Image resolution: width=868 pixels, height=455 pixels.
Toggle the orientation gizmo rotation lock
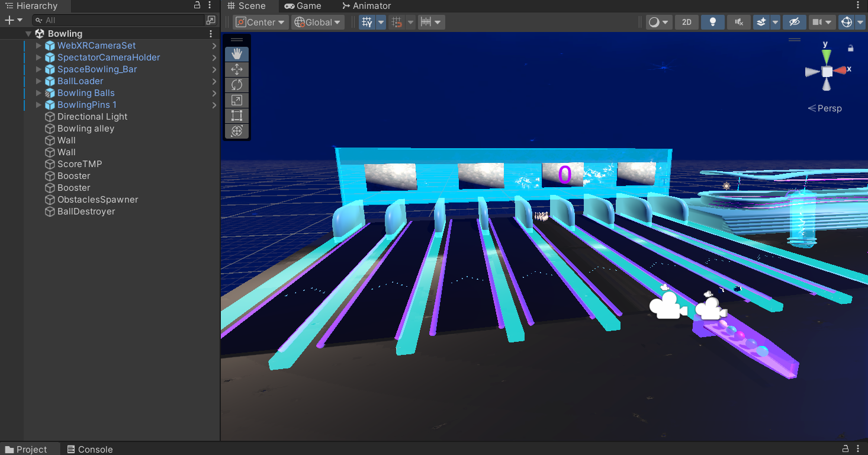point(851,48)
